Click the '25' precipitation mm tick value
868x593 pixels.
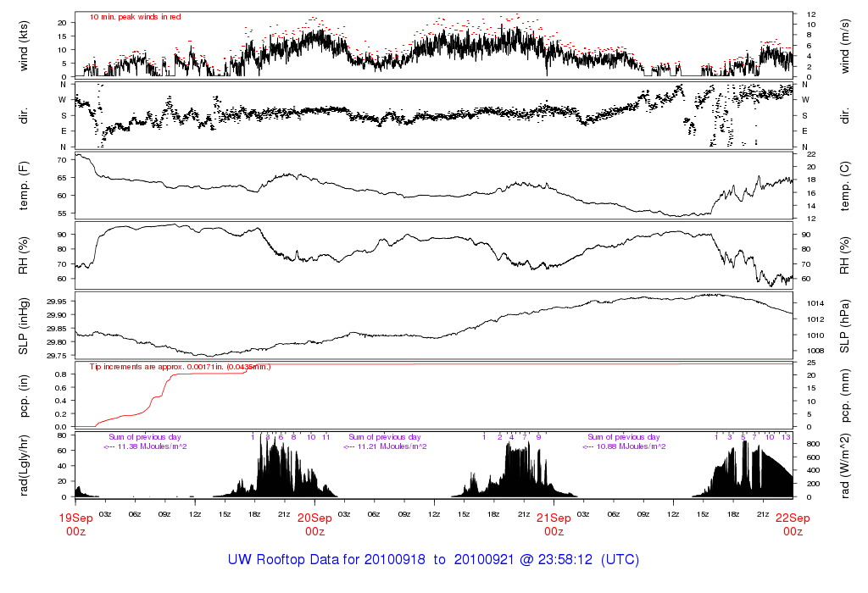coord(811,363)
